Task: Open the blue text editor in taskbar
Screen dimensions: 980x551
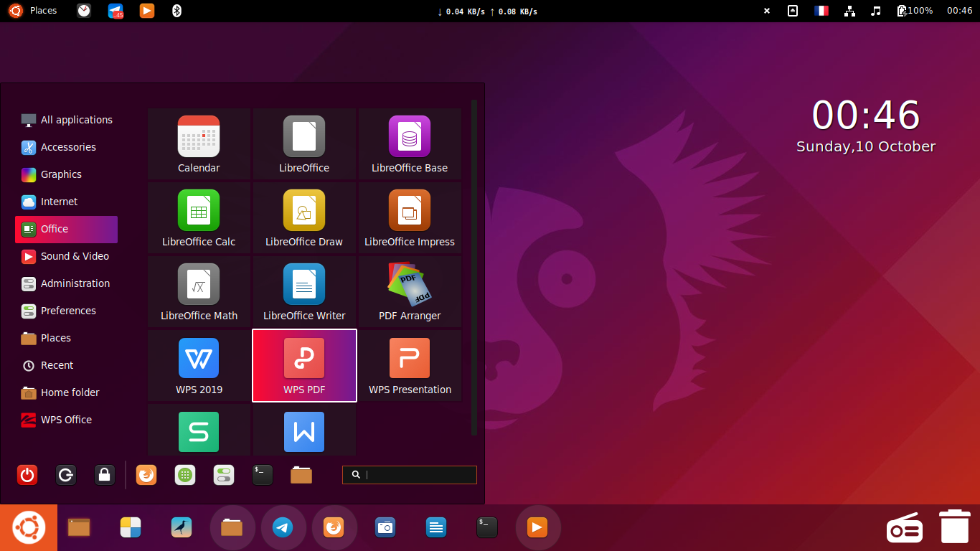Action: [435, 528]
